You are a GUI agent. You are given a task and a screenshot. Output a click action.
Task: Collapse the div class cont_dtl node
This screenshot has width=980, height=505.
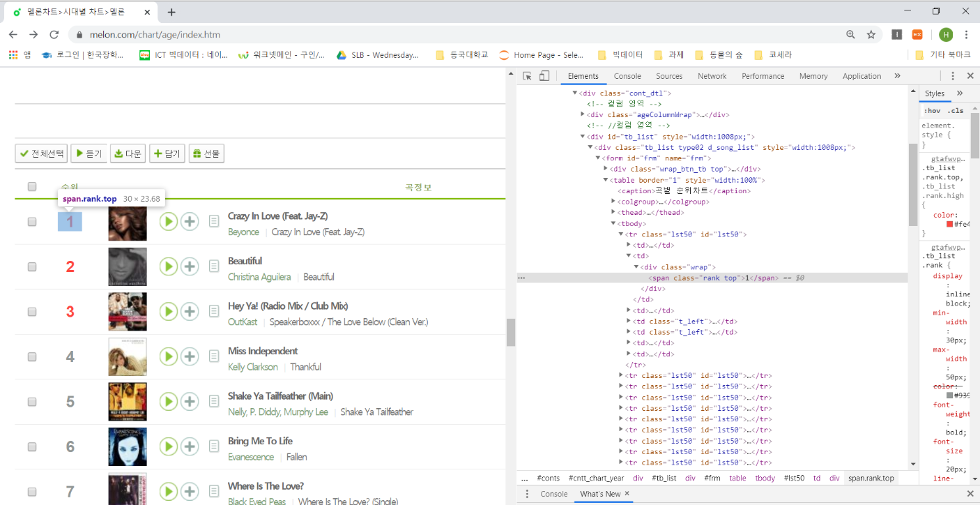coord(575,93)
